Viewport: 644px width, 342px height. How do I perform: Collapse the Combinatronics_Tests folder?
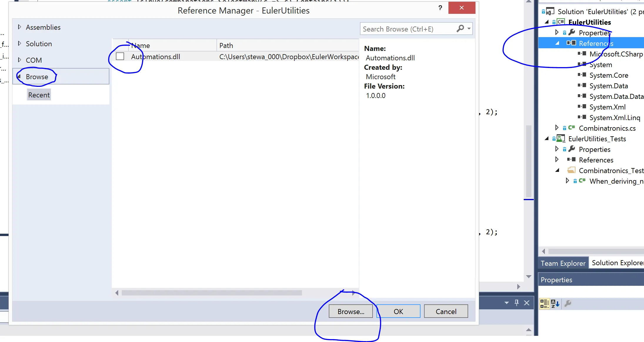click(x=557, y=170)
